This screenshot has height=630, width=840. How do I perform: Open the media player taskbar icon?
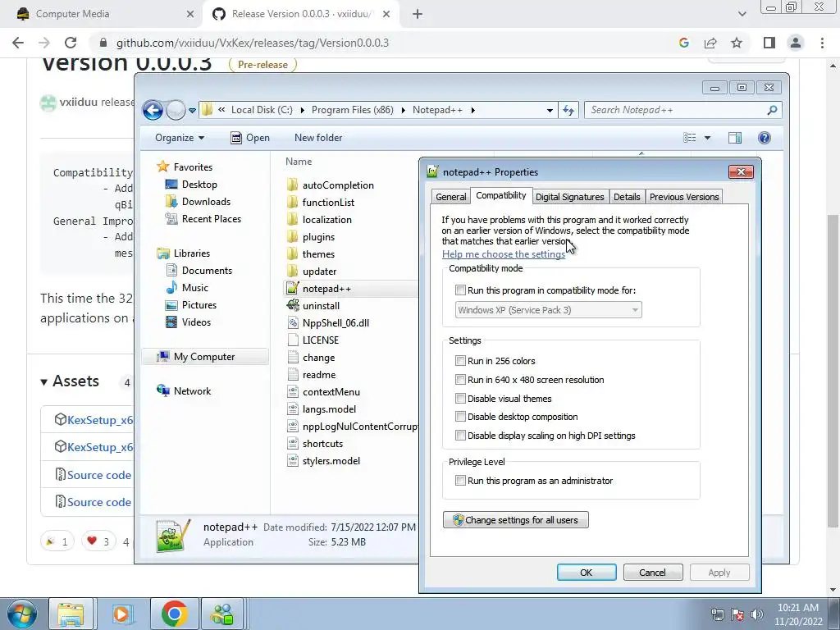click(x=121, y=614)
